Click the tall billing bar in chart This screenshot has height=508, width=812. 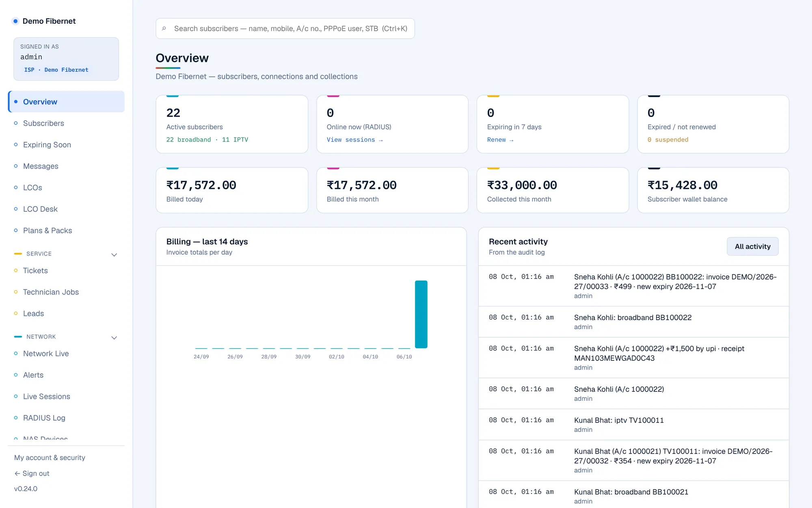coord(421,314)
